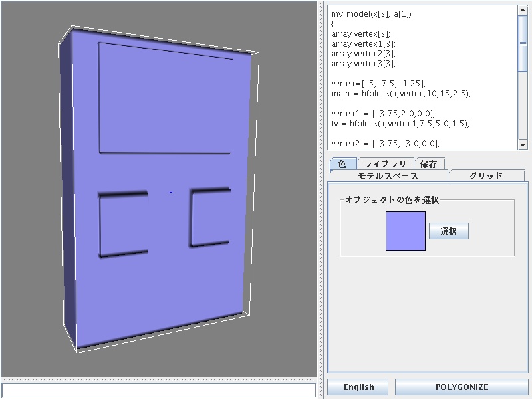Viewport: 532px width, 400px height.
Task: Click the line 'array vertex[3];'
Action: click(x=360, y=34)
